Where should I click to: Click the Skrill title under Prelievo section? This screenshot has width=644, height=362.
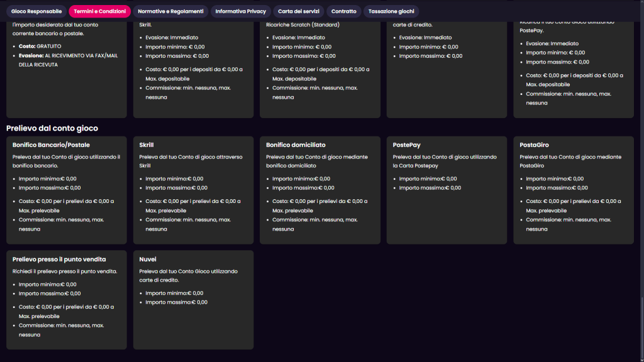(x=147, y=145)
